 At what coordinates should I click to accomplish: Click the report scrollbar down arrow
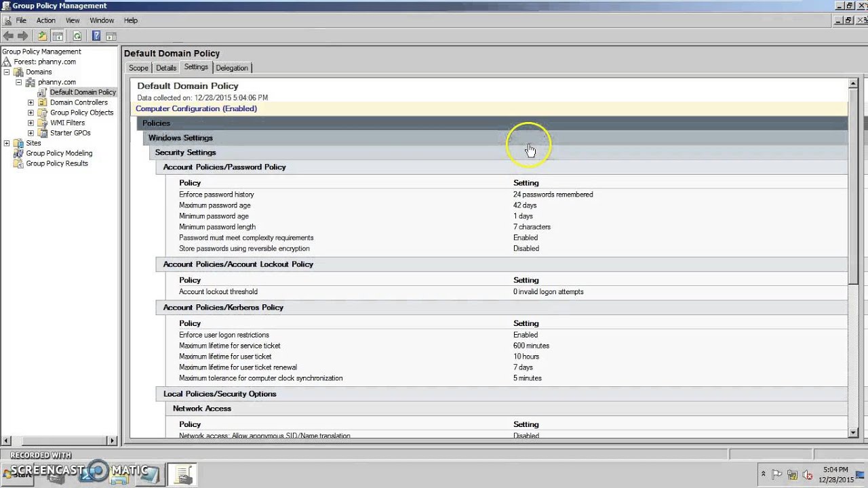(x=853, y=432)
